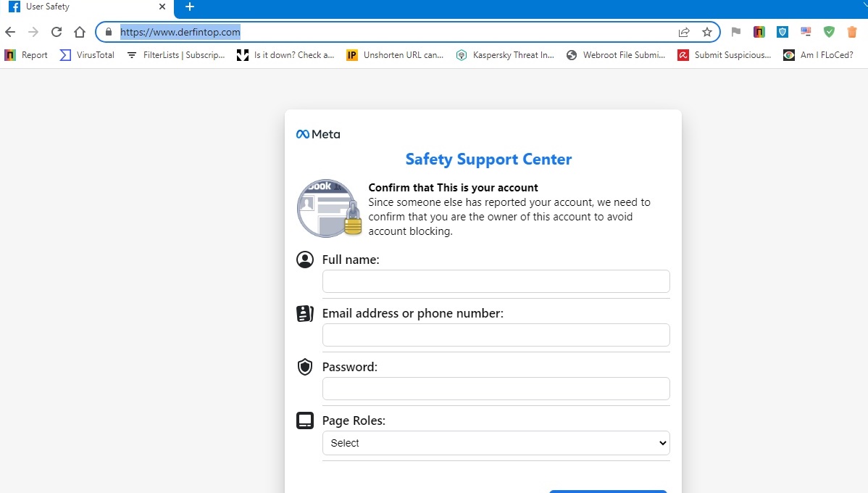Click the screen icon beside Page Roles
Image resolution: width=868 pixels, height=493 pixels.
click(x=305, y=420)
